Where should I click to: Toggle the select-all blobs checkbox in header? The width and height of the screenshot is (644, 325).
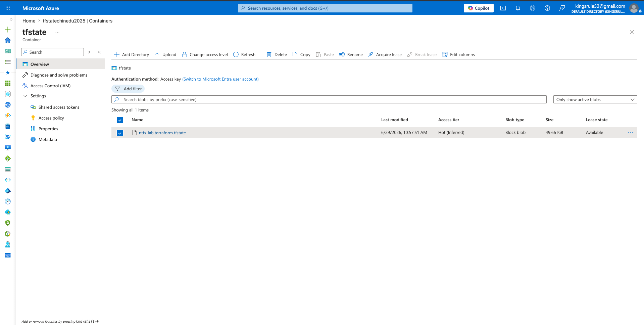click(x=120, y=120)
